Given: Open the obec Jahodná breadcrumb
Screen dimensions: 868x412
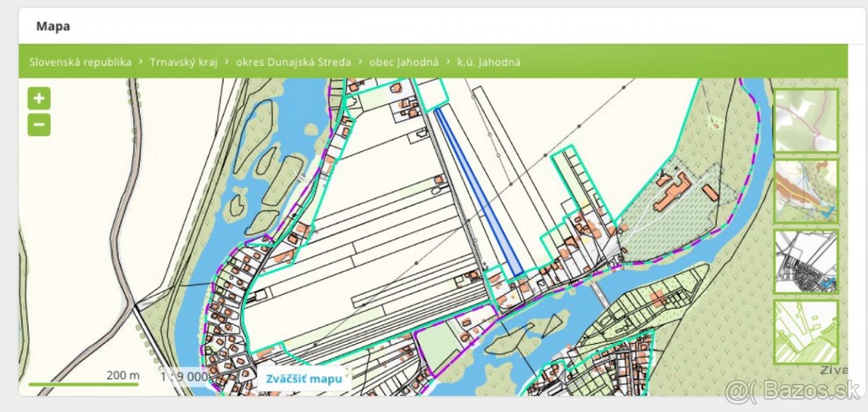Looking at the screenshot, I should (x=404, y=62).
